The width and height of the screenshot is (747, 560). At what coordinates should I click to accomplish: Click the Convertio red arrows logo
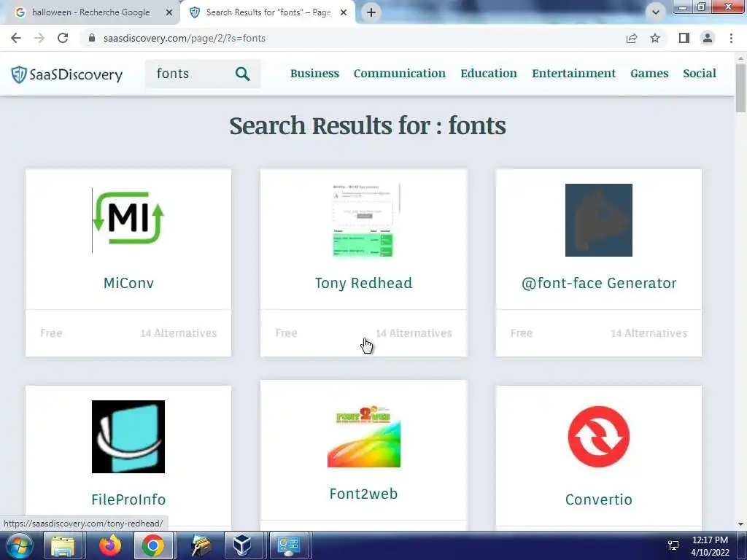599,437
